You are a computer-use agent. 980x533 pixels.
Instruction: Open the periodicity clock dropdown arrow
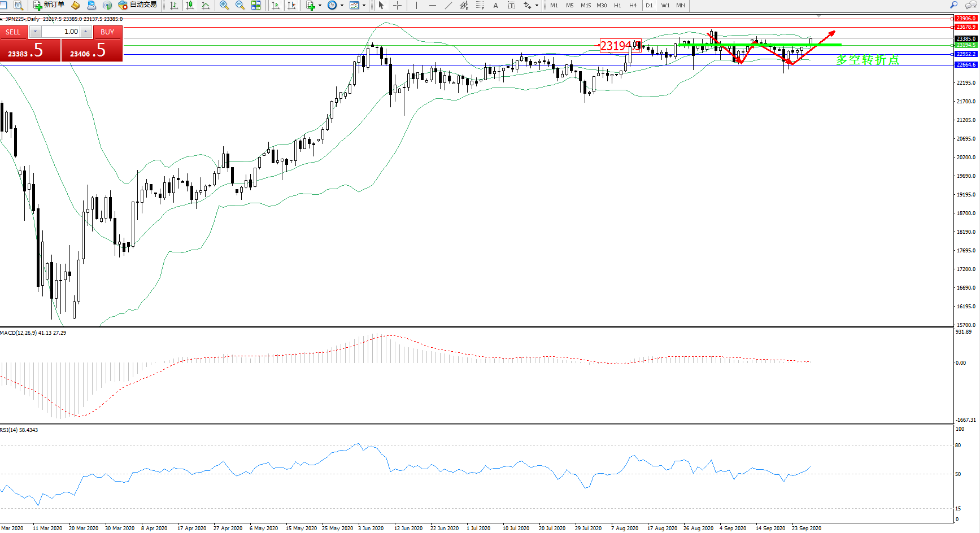[x=342, y=5]
